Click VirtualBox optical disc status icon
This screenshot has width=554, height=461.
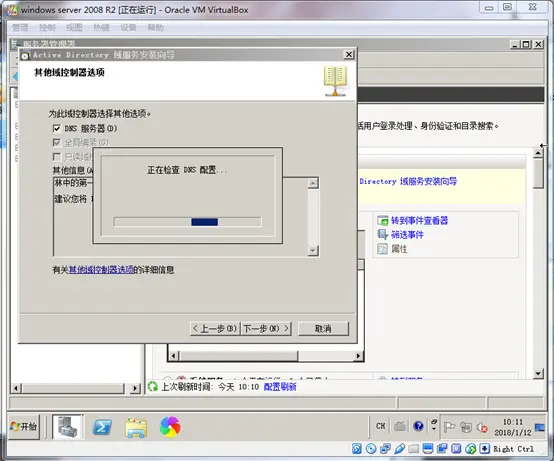(x=371, y=449)
